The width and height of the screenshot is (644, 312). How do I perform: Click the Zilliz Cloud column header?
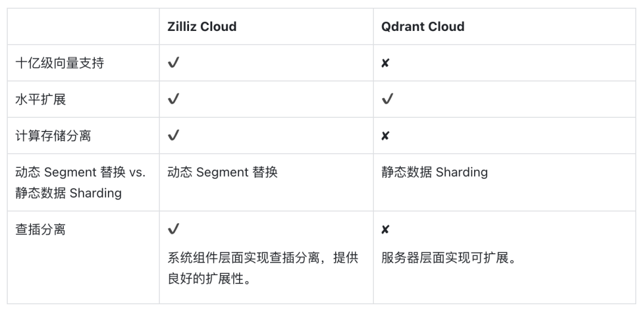tap(202, 27)
